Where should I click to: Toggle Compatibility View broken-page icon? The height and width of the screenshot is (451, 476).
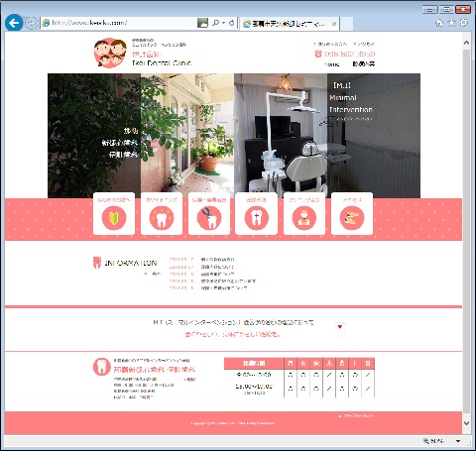tap(202, 23)
